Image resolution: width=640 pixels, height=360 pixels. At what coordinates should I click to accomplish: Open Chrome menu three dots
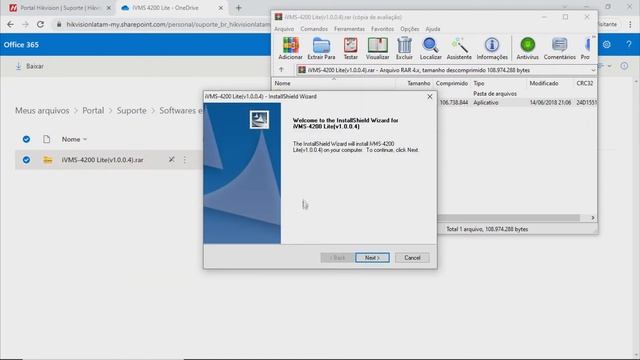(630, 24)
